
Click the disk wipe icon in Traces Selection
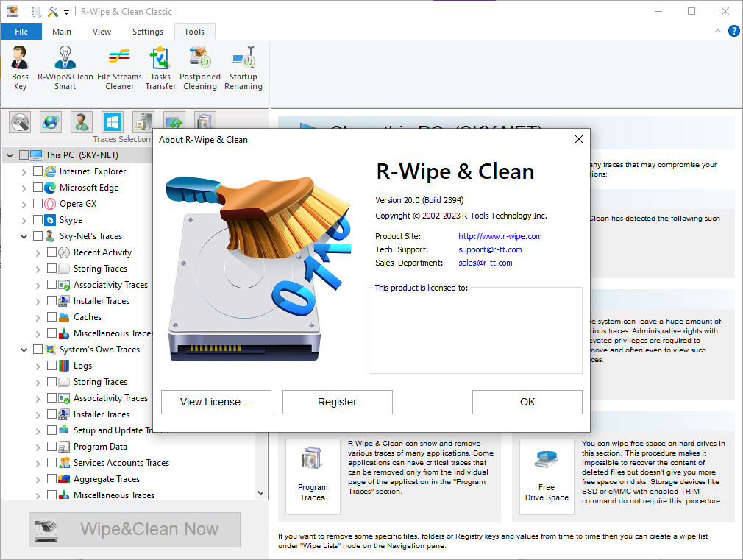(20, 122)
